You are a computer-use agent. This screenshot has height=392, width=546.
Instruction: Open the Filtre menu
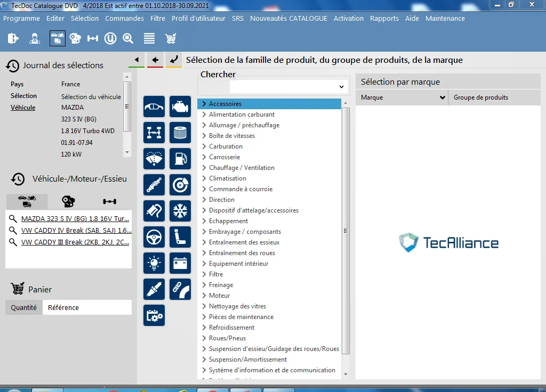click(158, 19)
